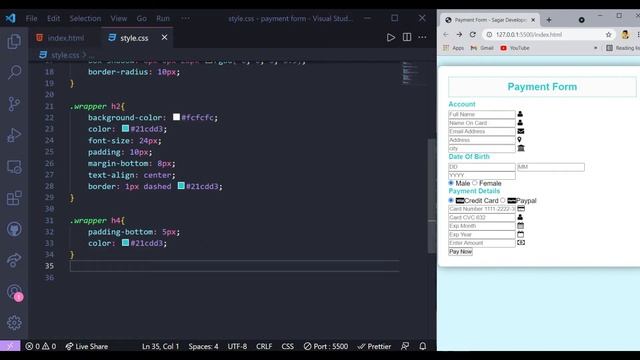Go forward in the browser
Image resolution: width=640 pixels, height=360 pixels.
(459, 35)
